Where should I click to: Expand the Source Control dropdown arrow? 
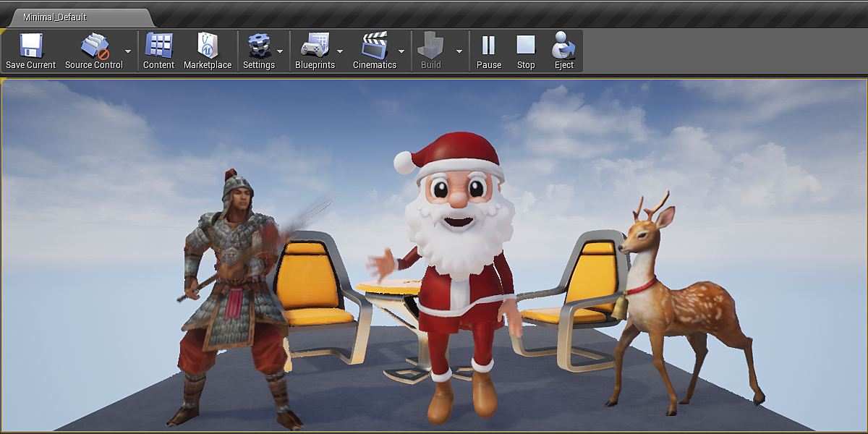click(128, 51)
